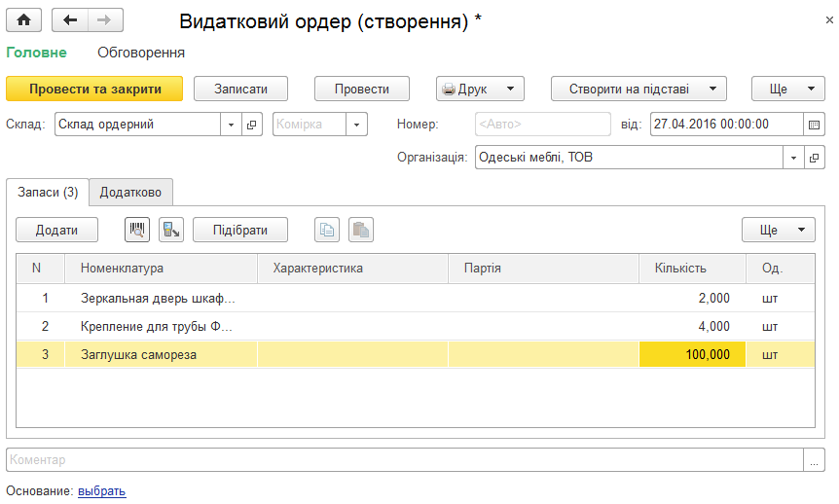Click the quantity cell 4,000
The width and height of the screenshot is (839, 504).
tap(692, 326)
